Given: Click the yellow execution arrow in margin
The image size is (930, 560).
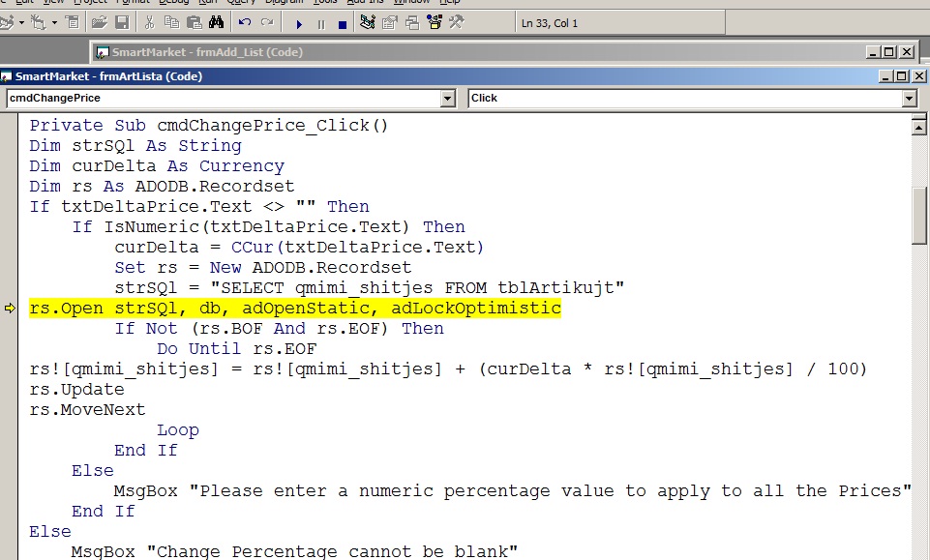Looking at the screenshot, I should coord(10,309).
